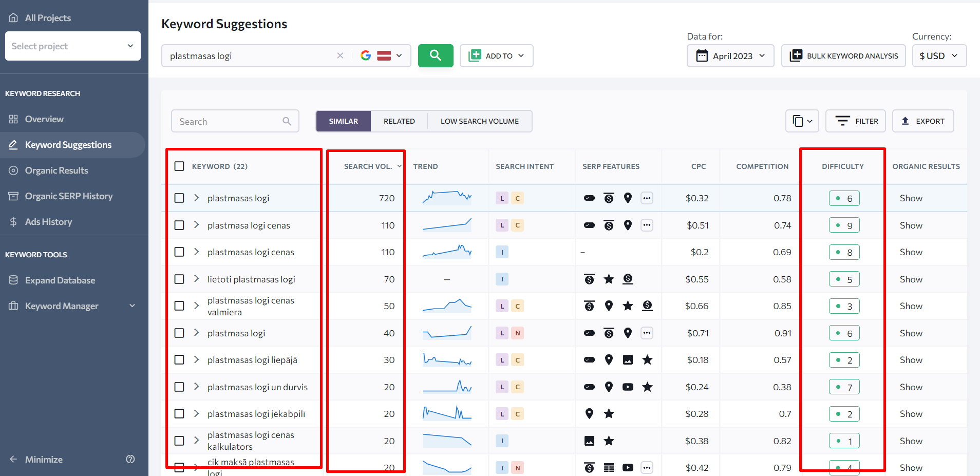This screenshot has height=476, width=980.
Task: Open more SERP features for plastmasas logi
Action: (647, 198)
